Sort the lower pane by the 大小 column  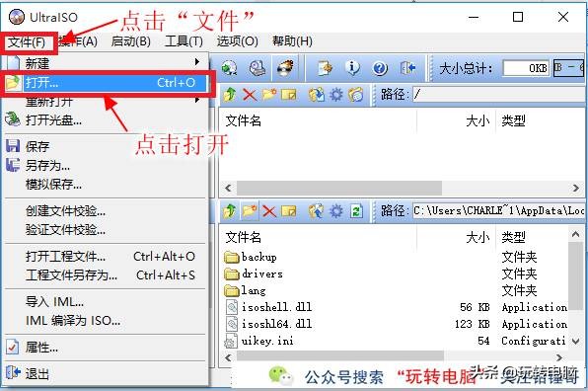(x=457, y=237)
